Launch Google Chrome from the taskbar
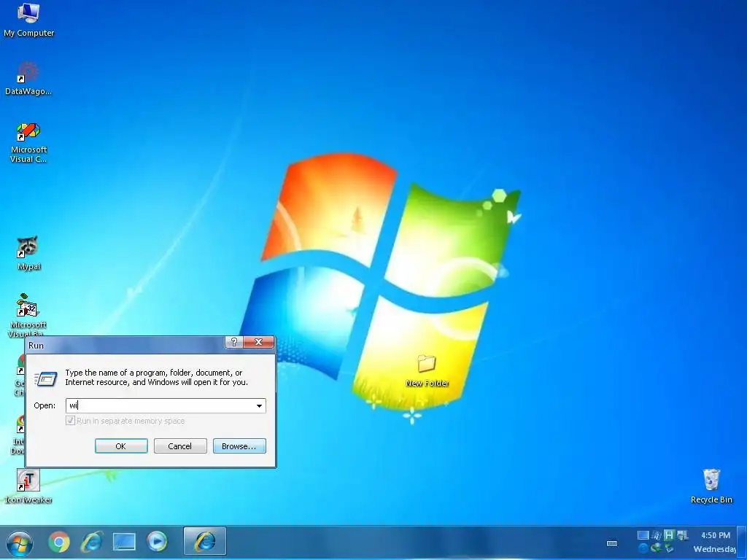The width and height of the screenshot is (747, 560). 59,542
